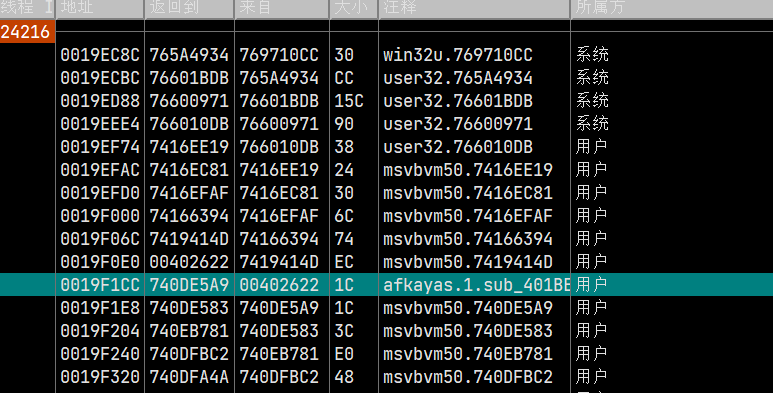Click comment msvbvm50.740EB781
Image resolution: width=773 pixels, height=393 pixels.
point(468,354)
